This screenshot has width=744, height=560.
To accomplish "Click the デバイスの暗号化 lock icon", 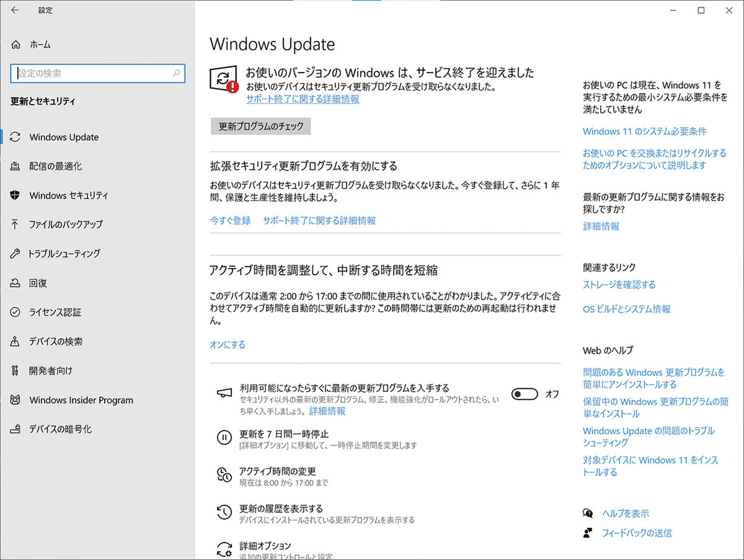I will 15,429.
